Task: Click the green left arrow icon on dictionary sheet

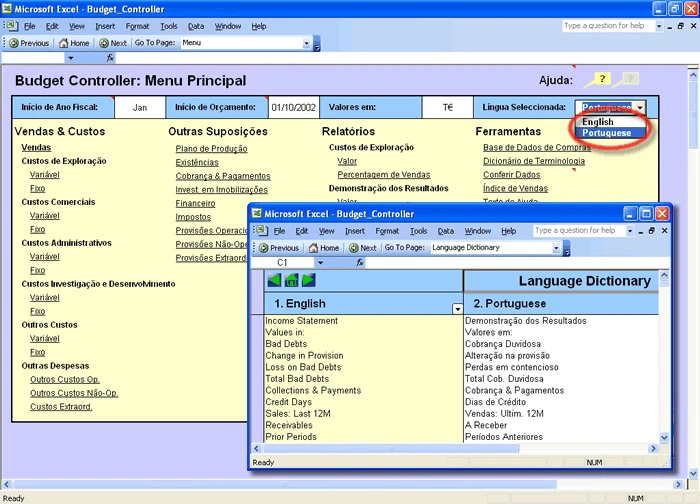Action: coord(274,280)
